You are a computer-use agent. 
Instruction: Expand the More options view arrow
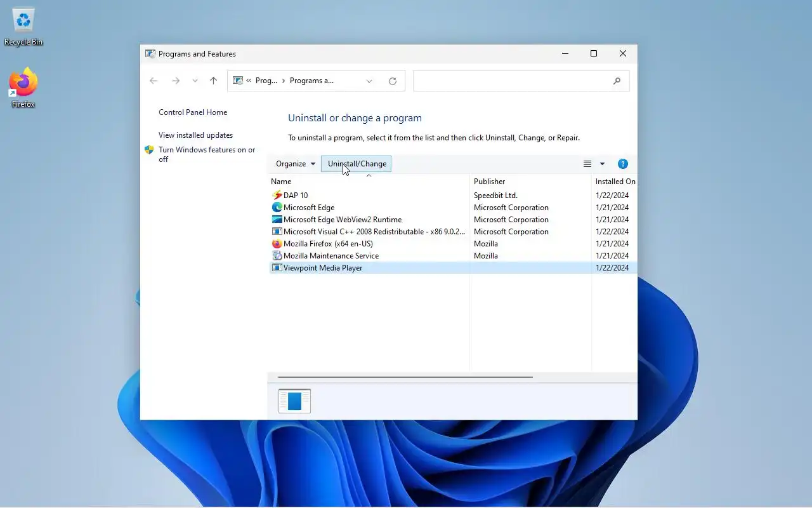[x=602, y=164]
